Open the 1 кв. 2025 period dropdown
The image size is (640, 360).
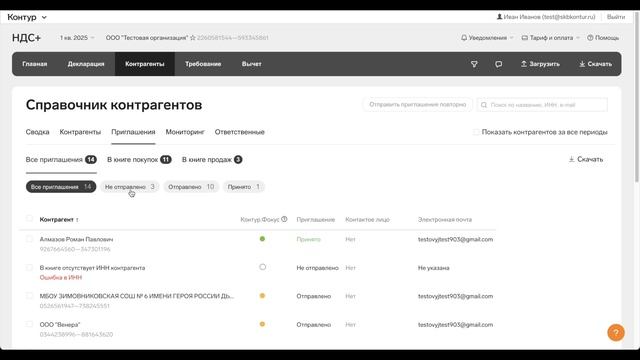click(77, 38)
